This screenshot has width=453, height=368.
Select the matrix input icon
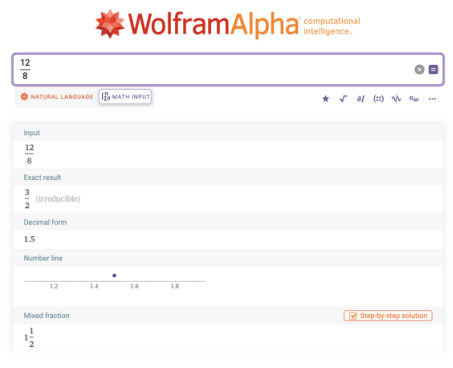pyautogui.click(x=378, y=99)
